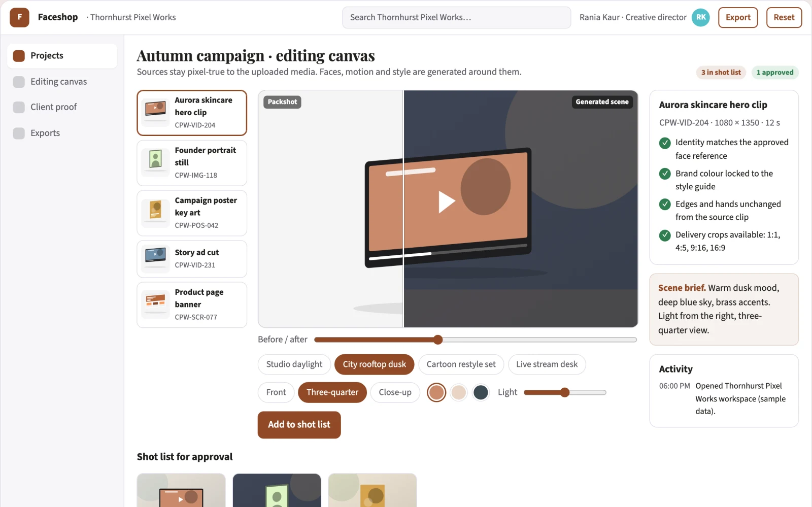Viewport: 812px width, 507px height.
Task: Click the Before / after slider handle
Action: click(438, 340)
